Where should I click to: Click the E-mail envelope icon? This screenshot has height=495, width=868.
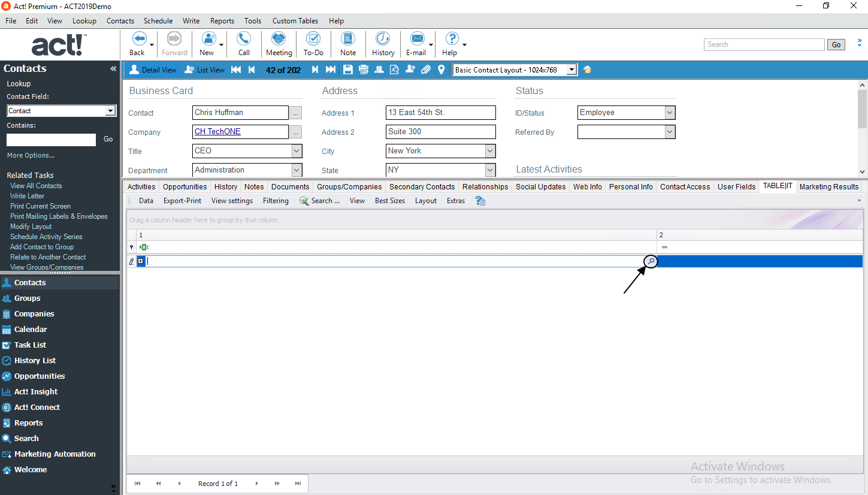(417, 39)
